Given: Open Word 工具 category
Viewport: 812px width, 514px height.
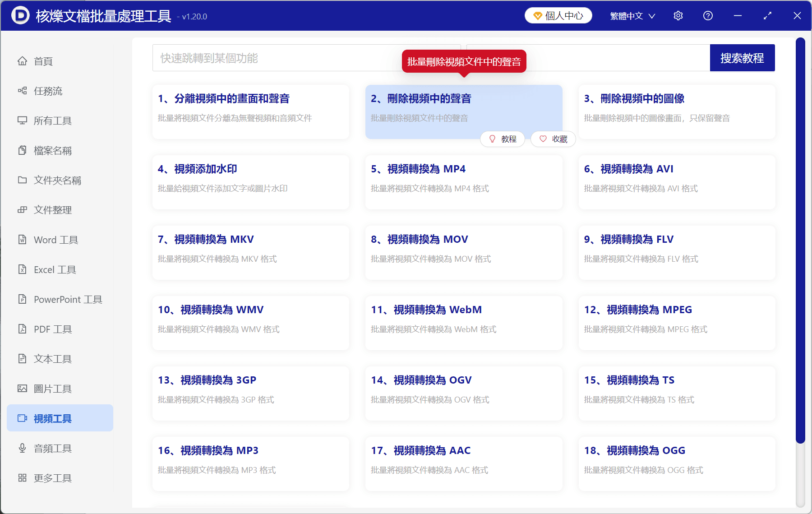Looking at the screenshot, I should 60,240.
